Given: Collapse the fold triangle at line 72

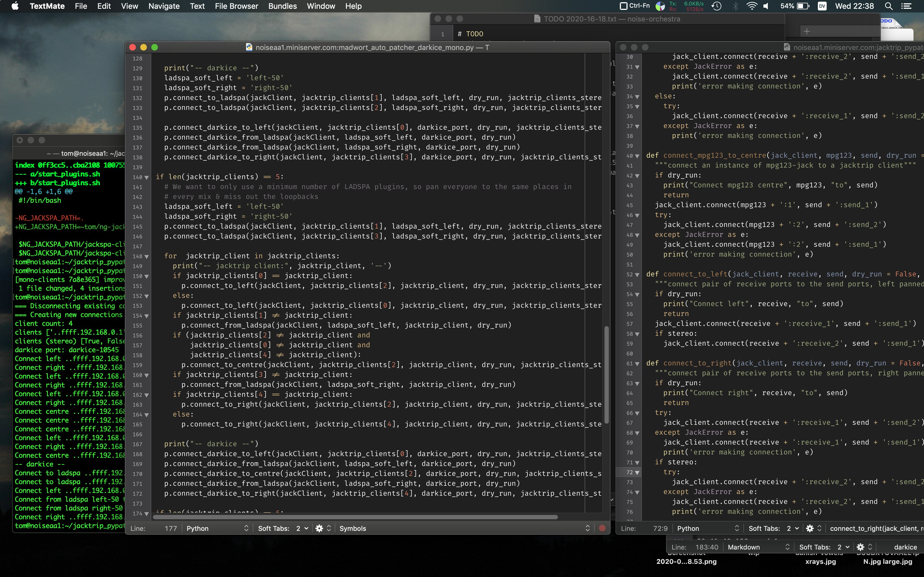Looking at the screenshot, I should pos(637,472).
